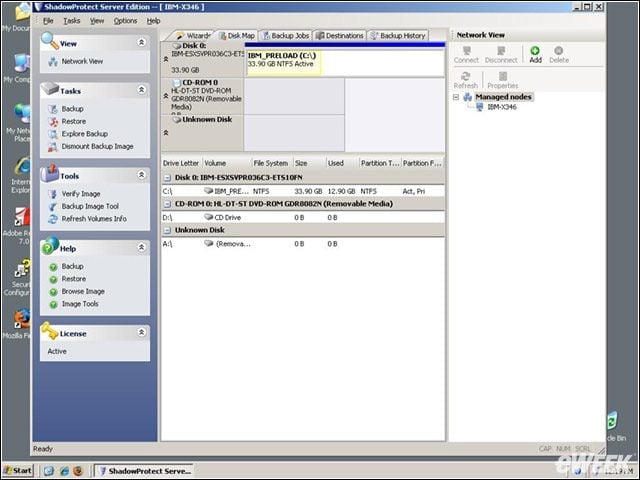Select the IBM-X346 managed node
The height and width of the screenshot is (480, 640).
pyautogui.click(x=502, y=107)
